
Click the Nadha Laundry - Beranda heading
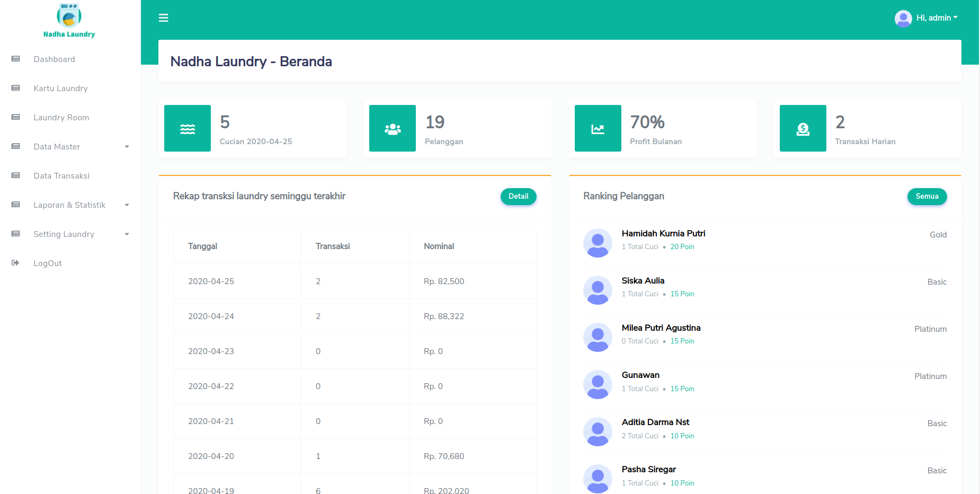click(x=251, y=61)
